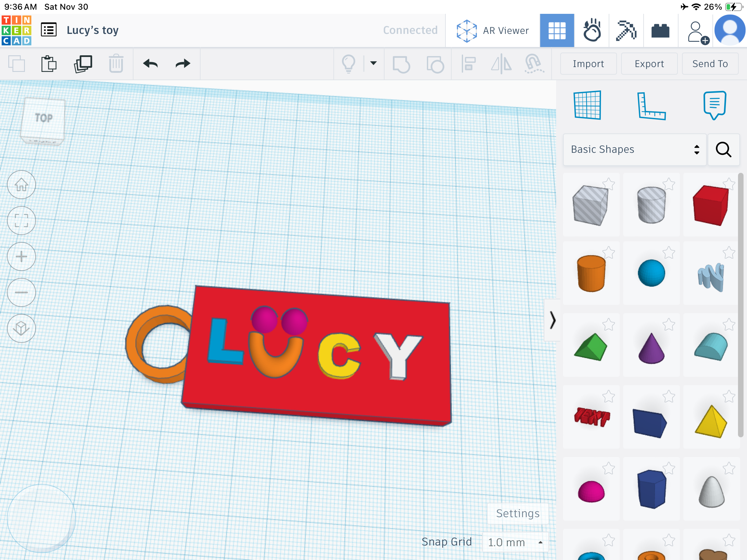Image resolution: width=747 pixels, height=560 pixels.
Task: Favorite the blue Sphere shape star
Action: [669, 252]
